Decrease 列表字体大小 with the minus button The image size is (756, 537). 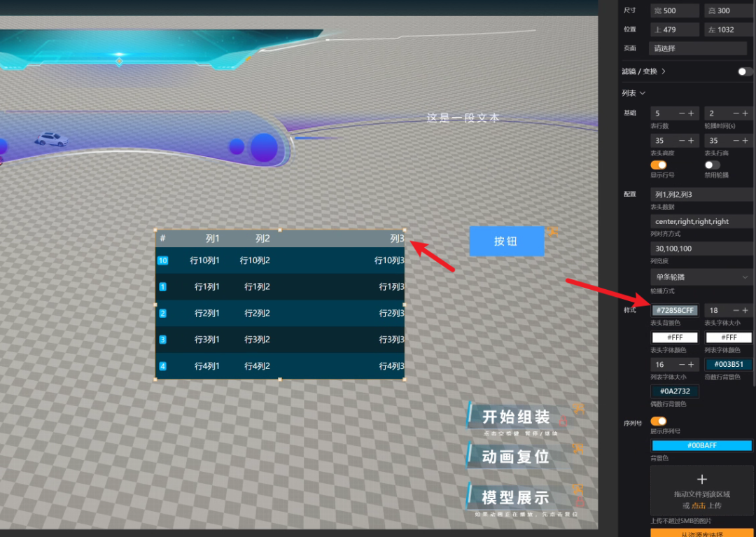coord(682,365)
